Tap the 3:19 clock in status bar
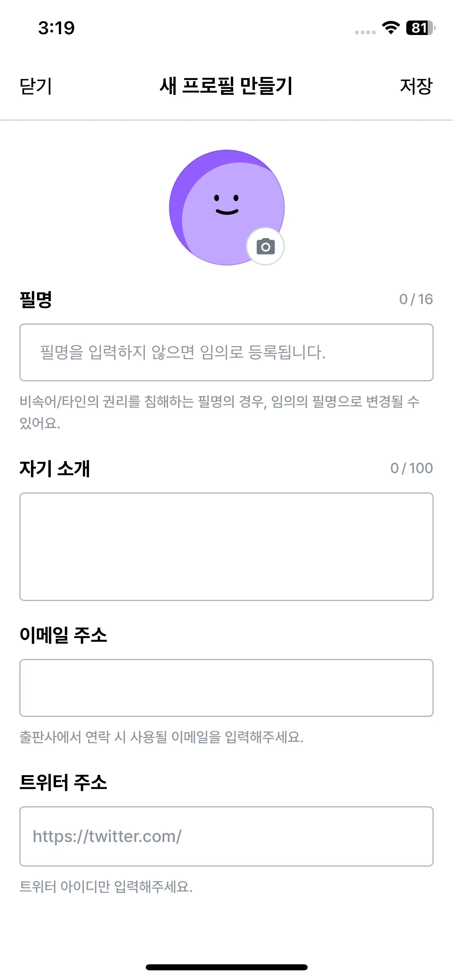This screenshot has height=980, width=453. 56,28
